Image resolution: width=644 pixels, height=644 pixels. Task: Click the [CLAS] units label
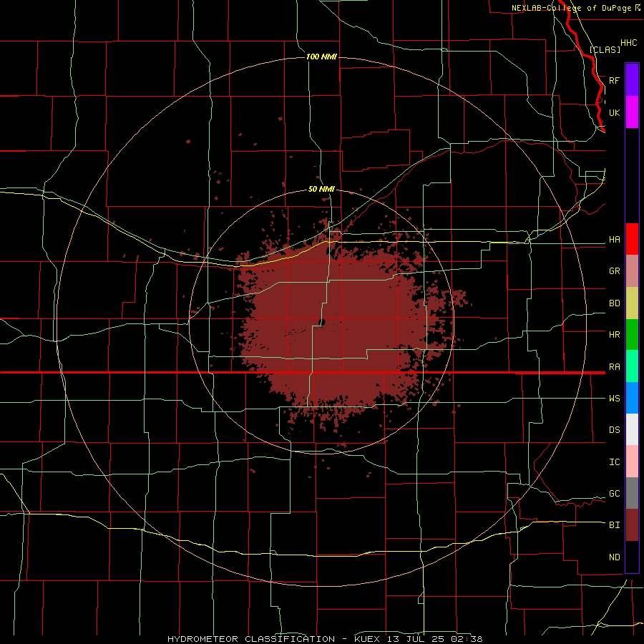coord(605,49)
